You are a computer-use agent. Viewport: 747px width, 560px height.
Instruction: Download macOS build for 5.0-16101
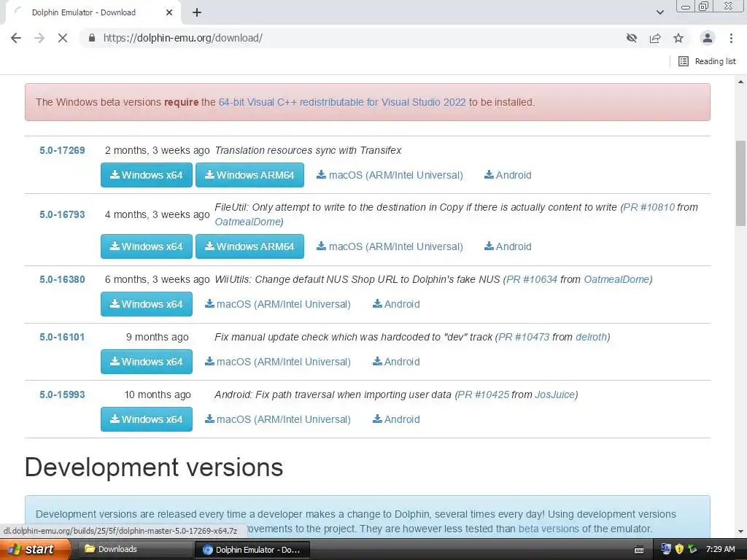pos(278,362)
